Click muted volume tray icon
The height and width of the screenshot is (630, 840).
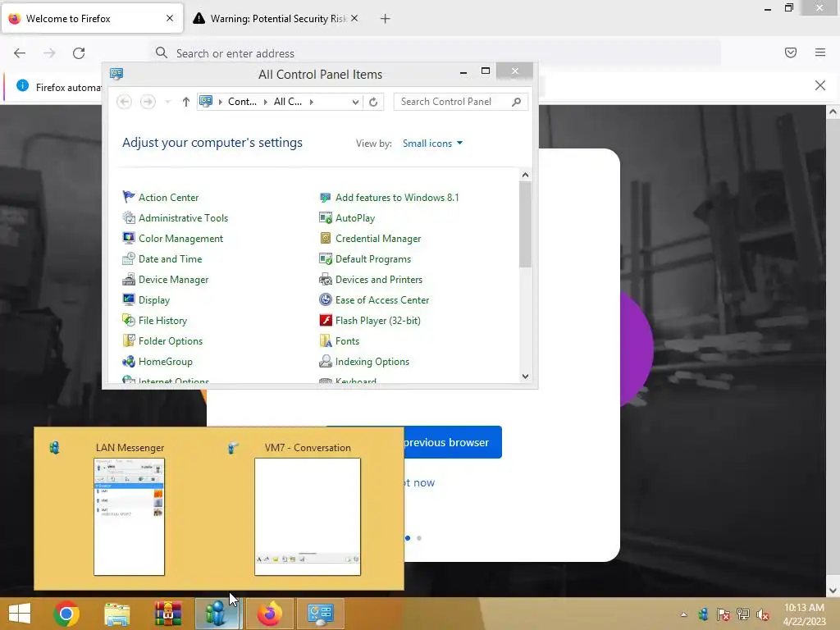pyautogui.click(x=763, y=614)
